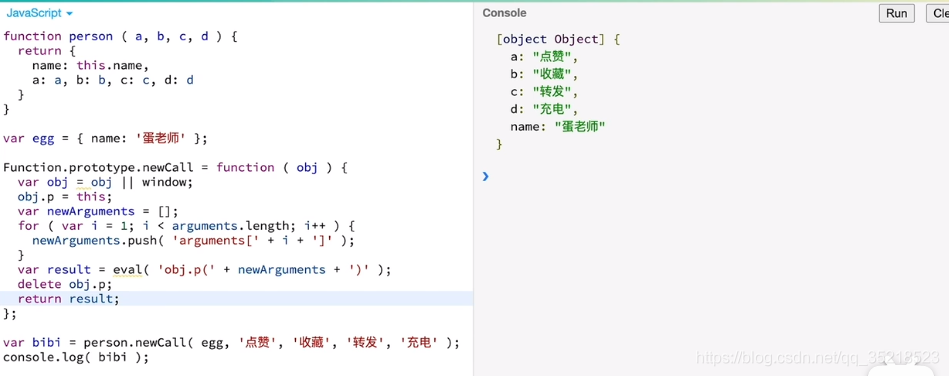This screenshot has height=376, width=949.
Task: Click console output line c: "转发"
Action: tap(545, 92)
